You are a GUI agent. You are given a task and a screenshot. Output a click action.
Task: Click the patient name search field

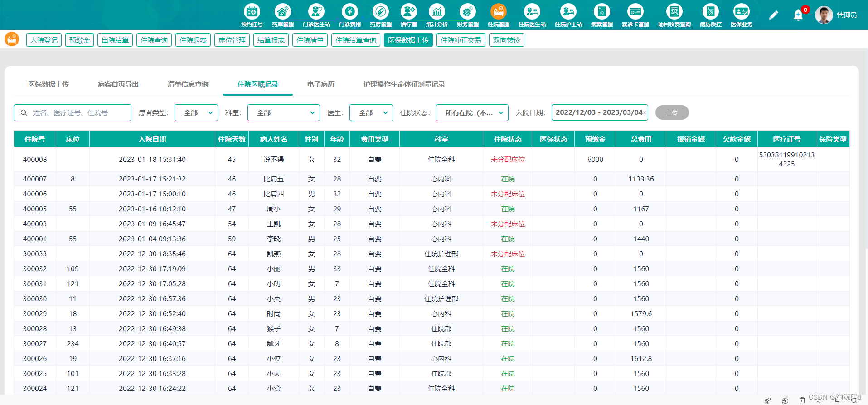(x=73, y=112)
